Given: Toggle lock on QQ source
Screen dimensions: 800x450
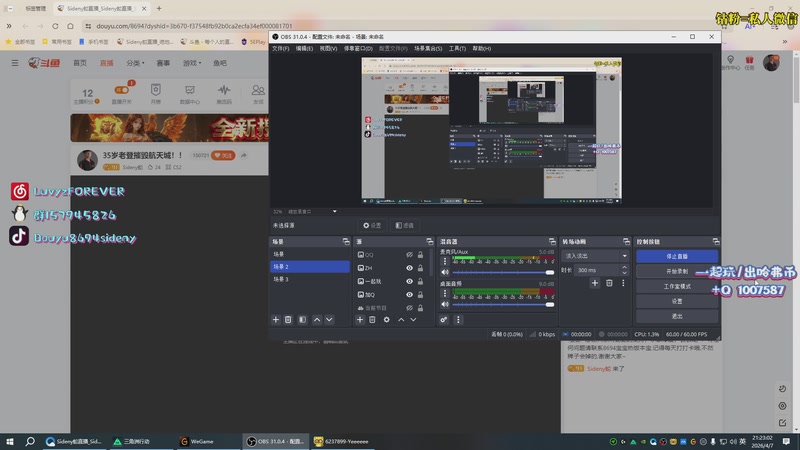Looking at the screenshot, I should [x=420, y=255].
